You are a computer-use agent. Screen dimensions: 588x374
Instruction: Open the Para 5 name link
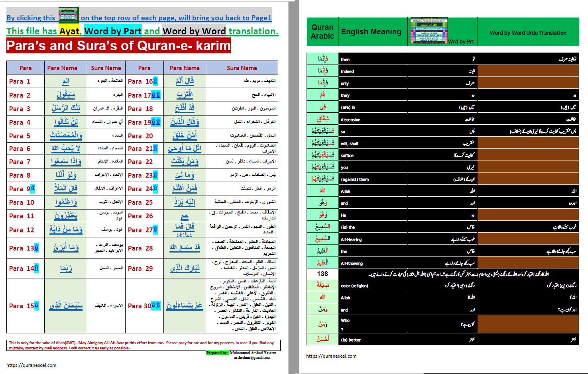[x=66, y=135]
